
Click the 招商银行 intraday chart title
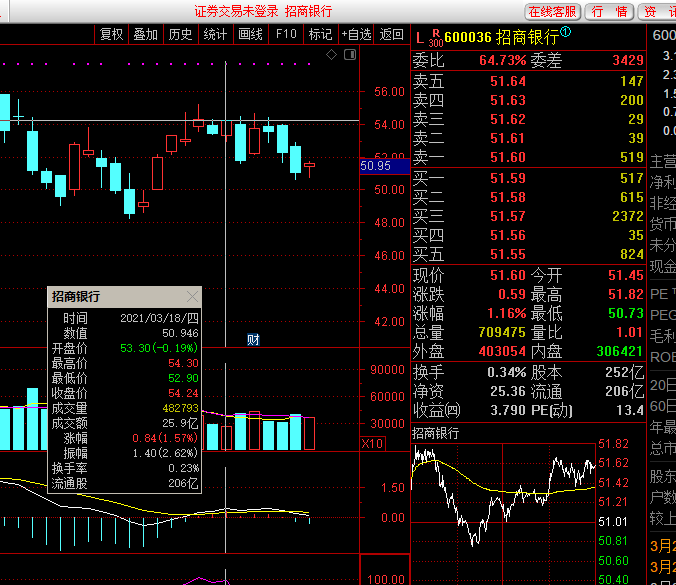coord(435,433)
